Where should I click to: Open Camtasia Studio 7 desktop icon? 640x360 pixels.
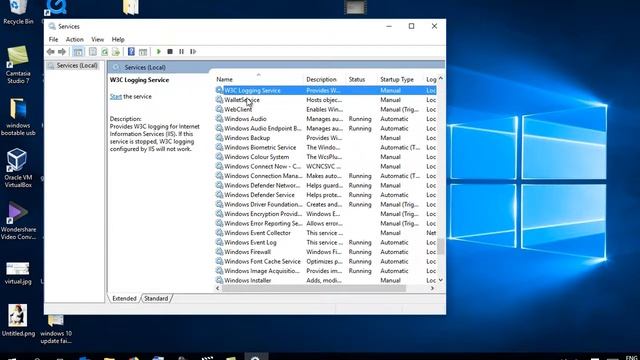click(18, 65)
